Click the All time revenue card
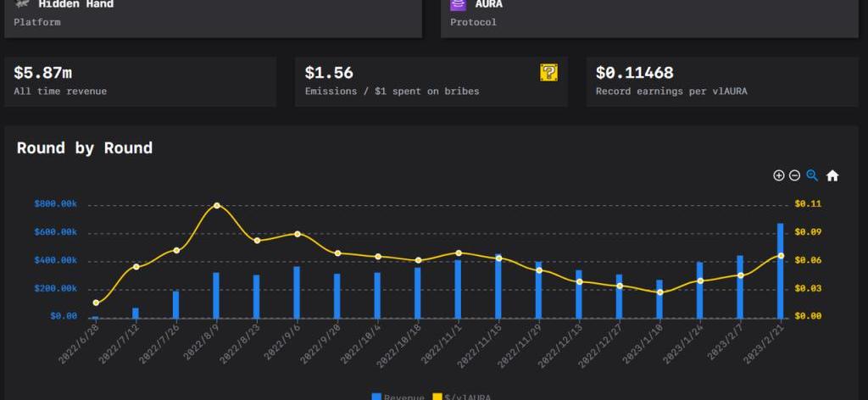This screenshot has height=400, width=868. [140, 81]
